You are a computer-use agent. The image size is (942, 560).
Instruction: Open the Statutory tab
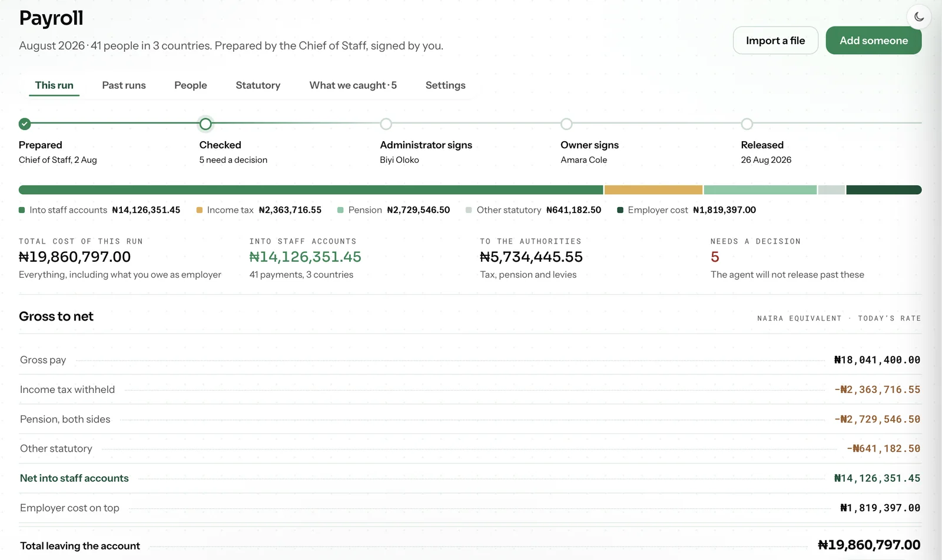point(258,85)
